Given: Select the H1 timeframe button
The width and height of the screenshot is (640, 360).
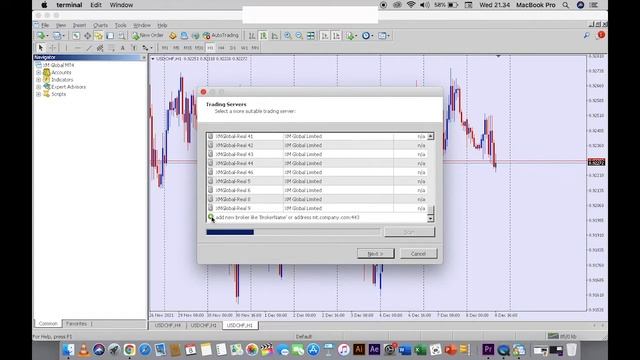Looking at the screenshot, I should [x=210, y=48].
